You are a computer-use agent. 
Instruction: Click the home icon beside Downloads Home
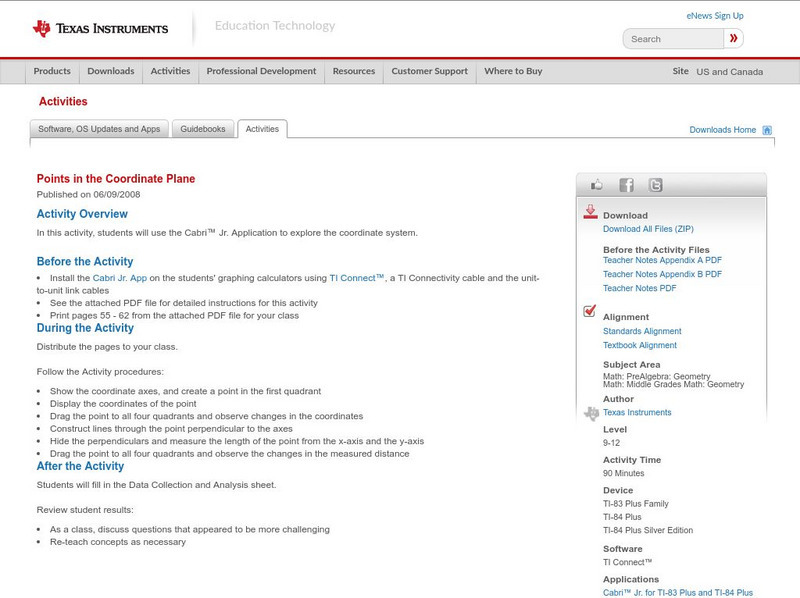click(767, 130)
